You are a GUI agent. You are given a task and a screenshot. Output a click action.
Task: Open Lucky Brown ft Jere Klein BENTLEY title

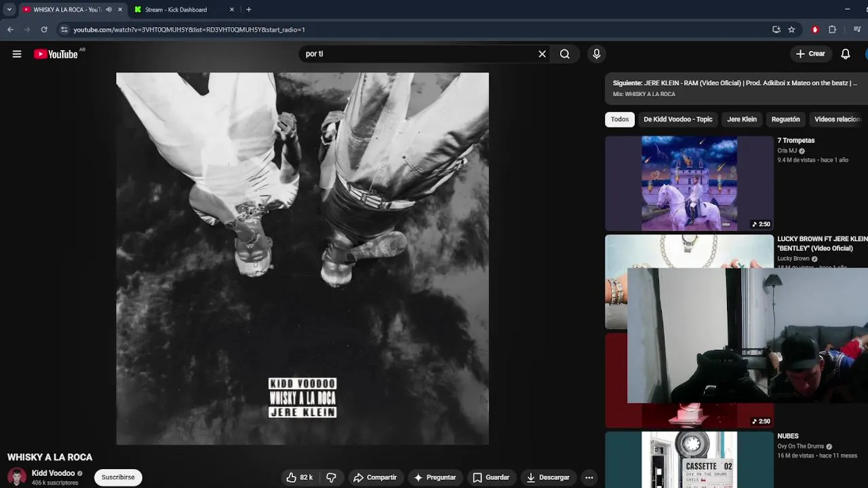tap(823, 243)
